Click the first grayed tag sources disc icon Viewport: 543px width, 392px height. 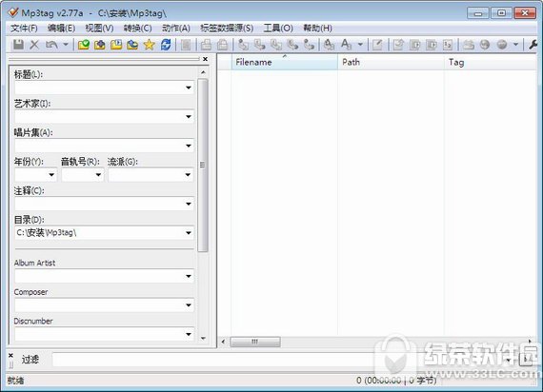[x=469, y=45]
